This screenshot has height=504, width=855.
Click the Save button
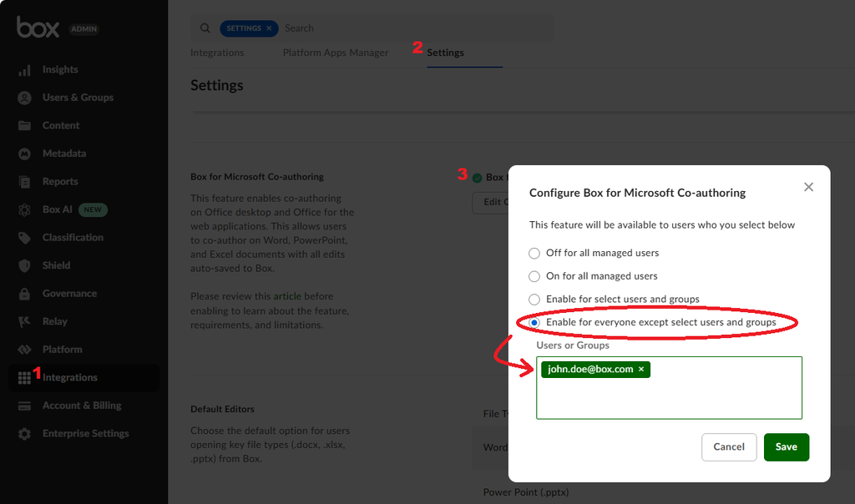[786, 446]
